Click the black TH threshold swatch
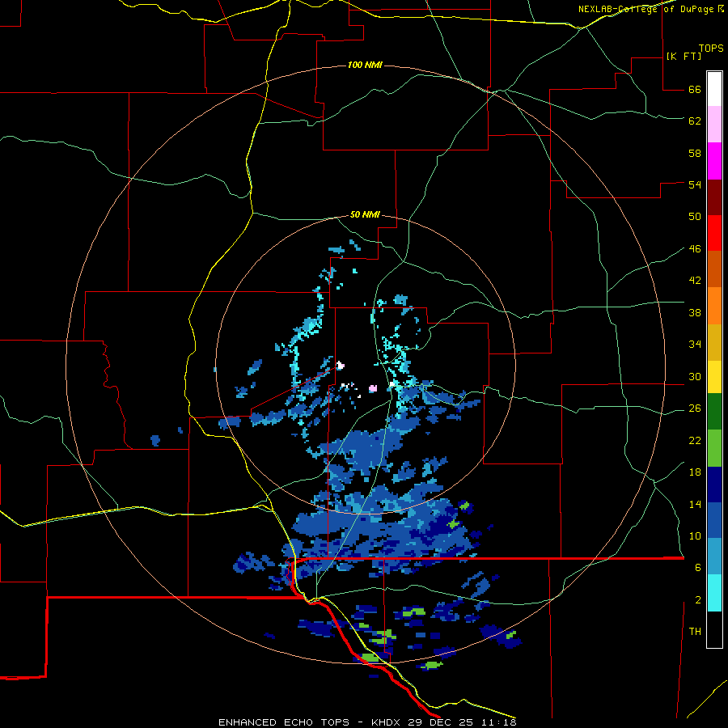This screenshot has width=728, height=728. [x=714, y=629]
